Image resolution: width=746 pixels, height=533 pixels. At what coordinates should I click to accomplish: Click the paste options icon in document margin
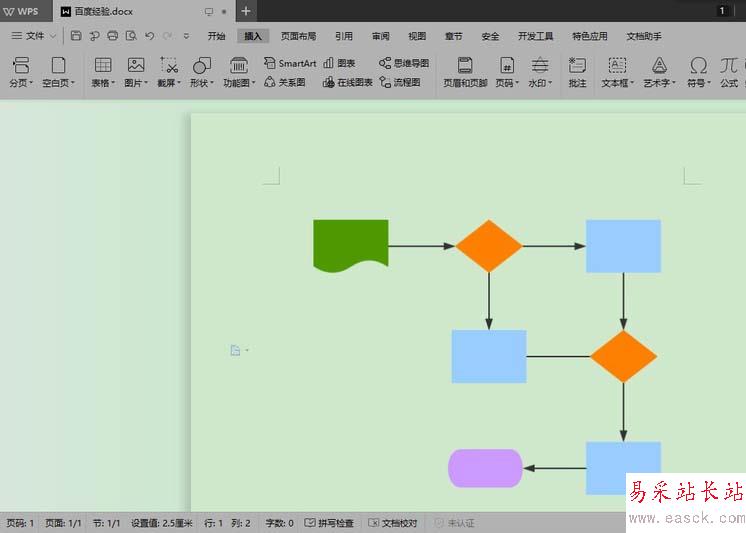(x=235, y=350)
